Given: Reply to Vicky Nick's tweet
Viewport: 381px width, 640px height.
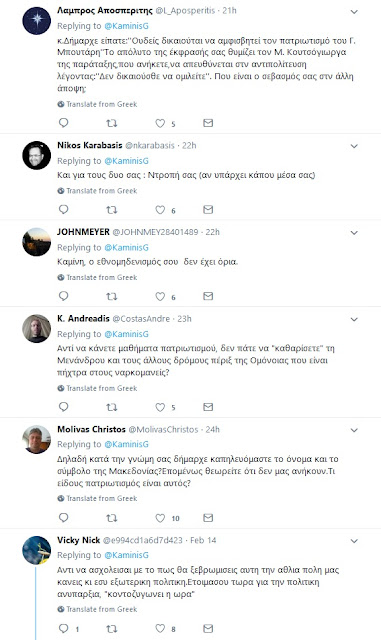Looking at the screenshot, I should coord(64,629).
